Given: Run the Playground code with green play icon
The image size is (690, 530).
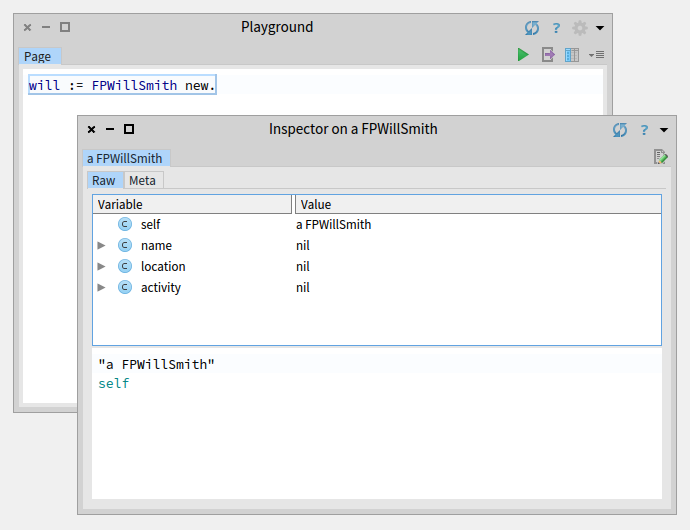Looking at the screenshot, I should pos(523,55).
